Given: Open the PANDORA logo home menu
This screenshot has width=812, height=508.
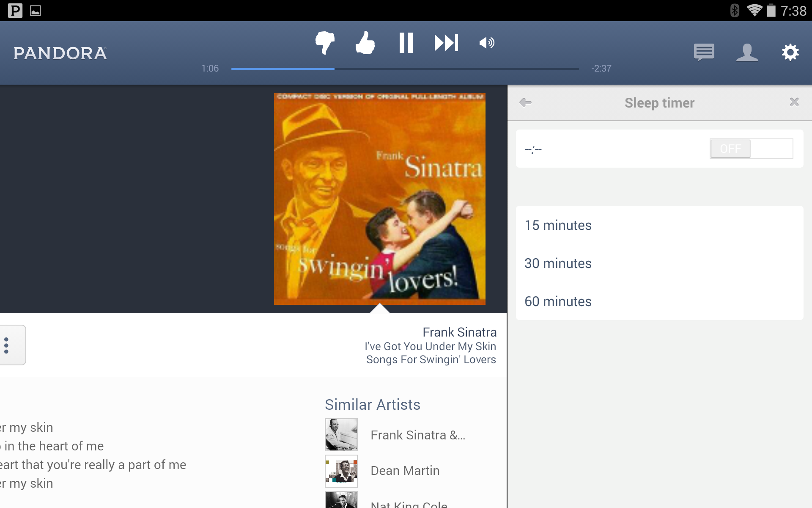Looking at the screenshot, I should tap(60, 52).
